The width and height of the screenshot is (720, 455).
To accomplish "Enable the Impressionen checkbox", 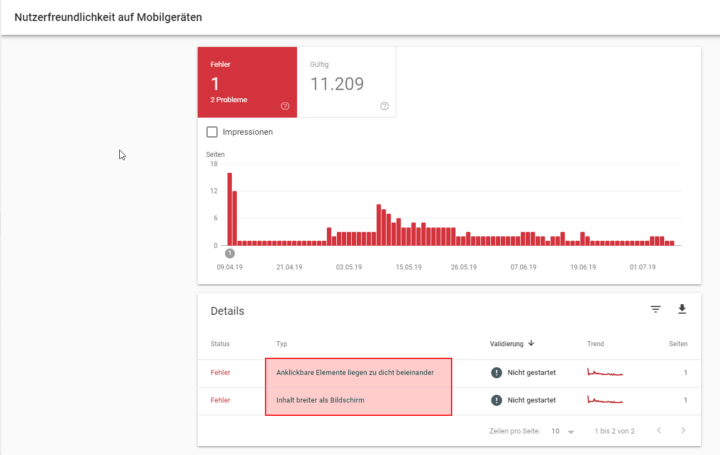I will click(212, 132).
